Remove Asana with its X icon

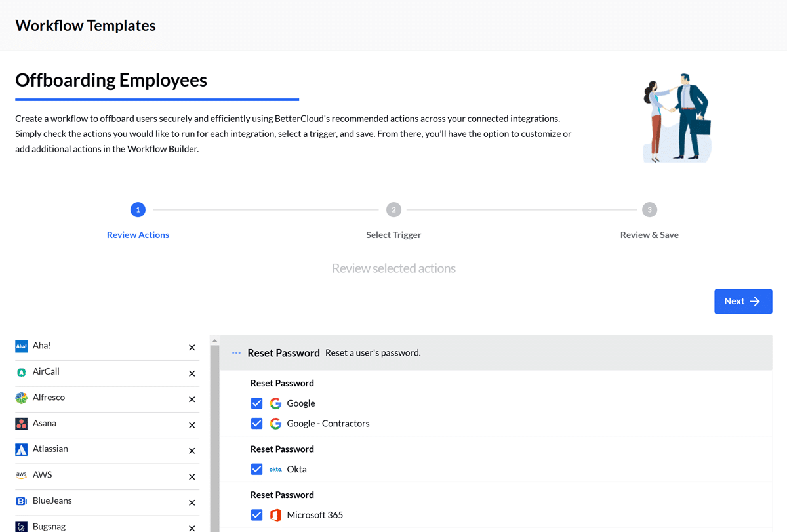point(192,425)
